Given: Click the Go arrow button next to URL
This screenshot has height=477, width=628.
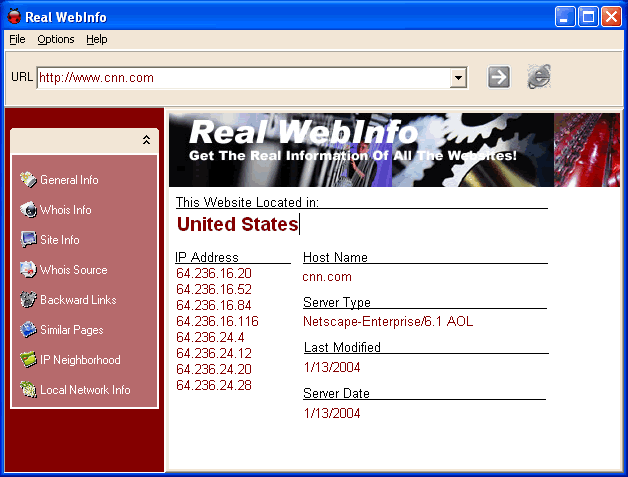Looking at the screenshot, I should (x=499, y=77).
